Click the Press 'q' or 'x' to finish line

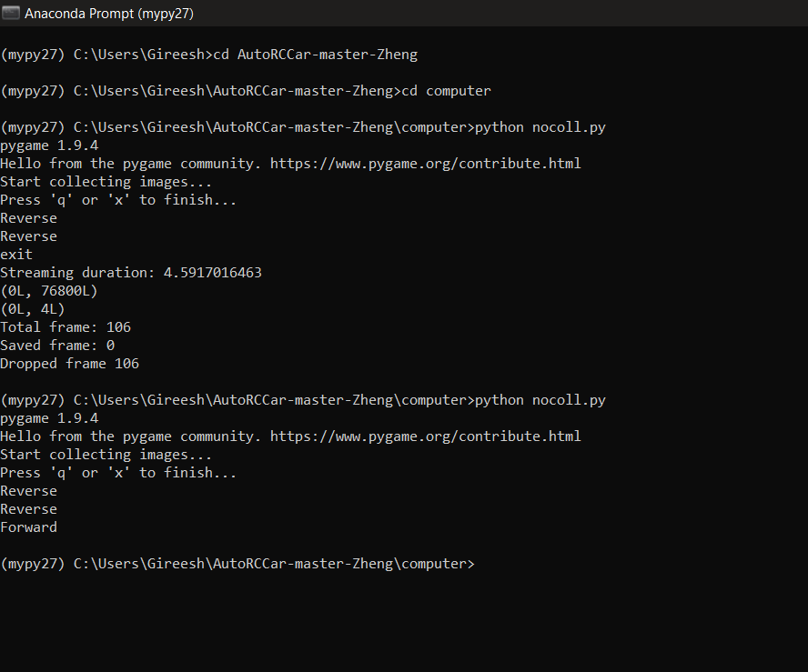click(118, 199)
